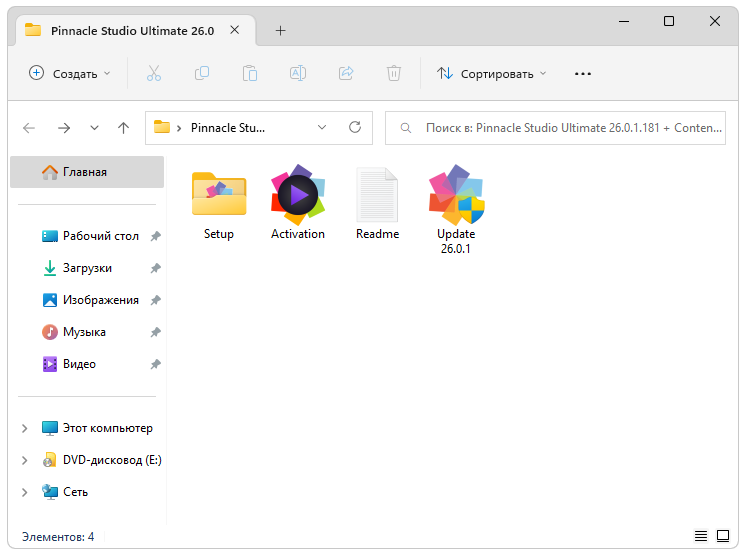Open Изображения in sidebar
This screenshot has width=741, height=558.
(90, 300)
